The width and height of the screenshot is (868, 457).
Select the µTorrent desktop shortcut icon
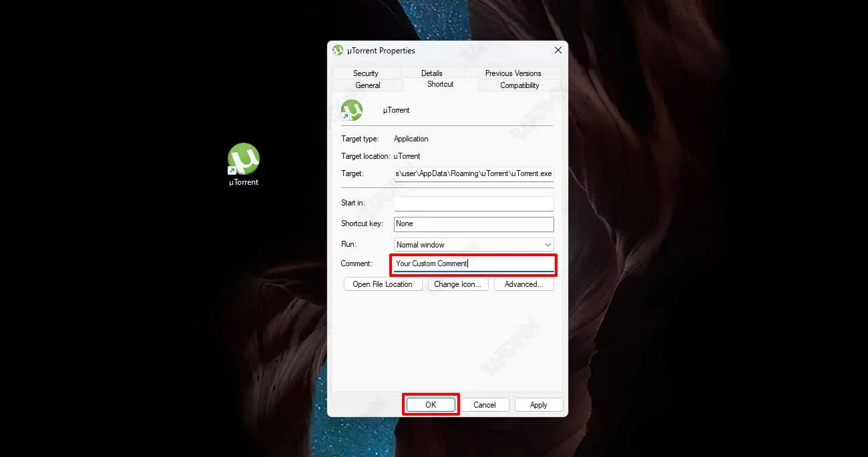pyautogui.click(x=243, y=159)
